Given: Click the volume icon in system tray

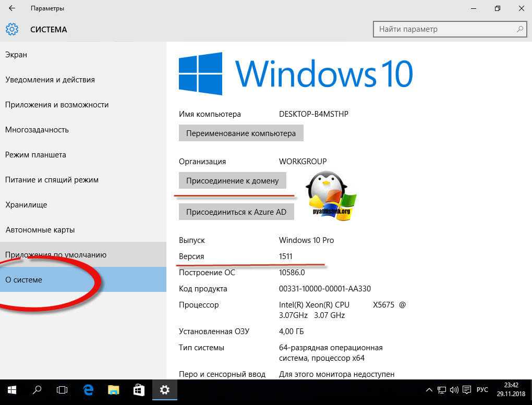Looking at the screenshot, I should click(x=454, y=390).
